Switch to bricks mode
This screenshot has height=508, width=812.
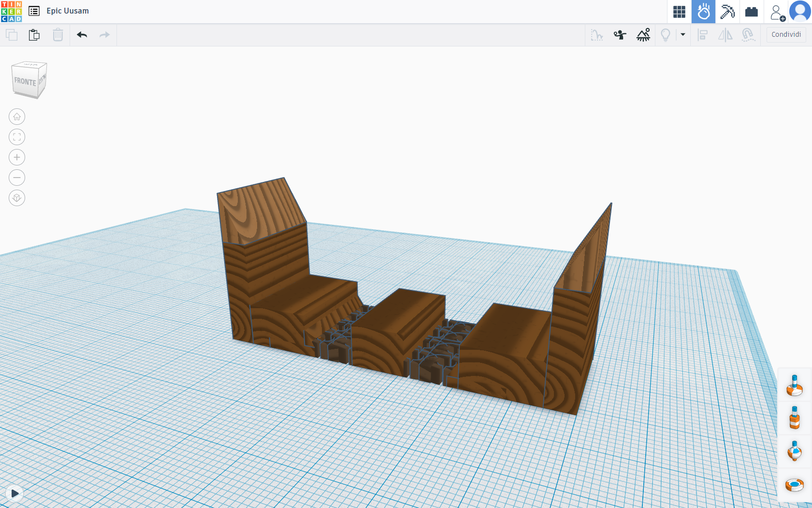tap(752, 12)
